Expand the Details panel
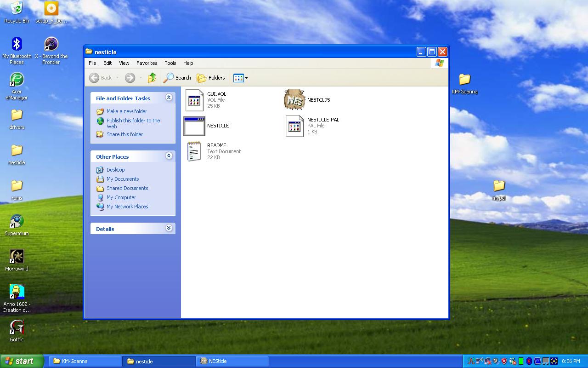Viewport: 588px width, 368px height. (169, 228)
